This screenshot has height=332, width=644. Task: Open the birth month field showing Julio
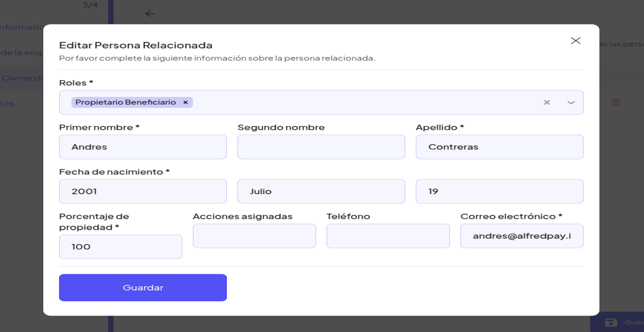click(x=321, y=191)
